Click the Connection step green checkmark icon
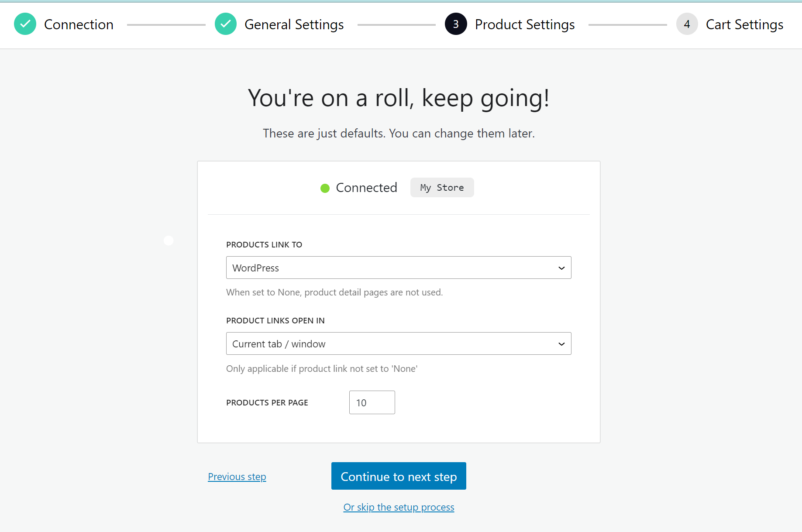This screenshot has width=802, height=532. (x=25, y=24)
